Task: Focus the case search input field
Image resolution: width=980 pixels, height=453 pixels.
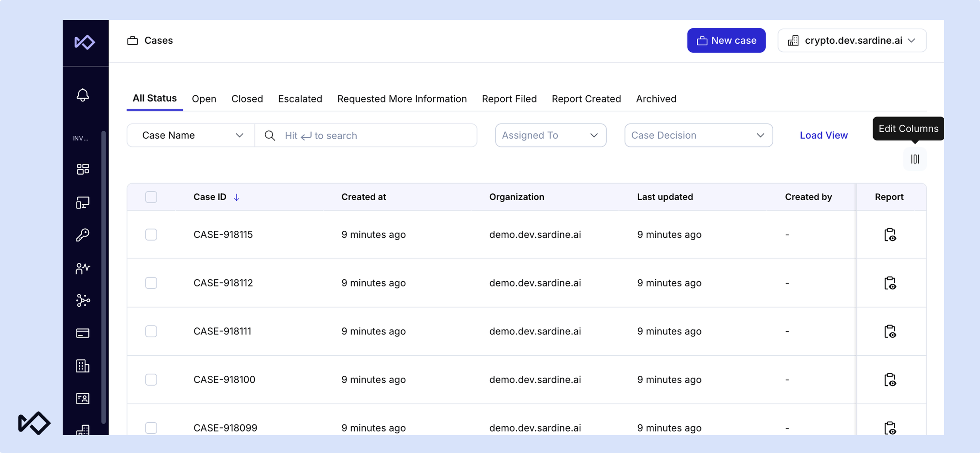Action: coord(366,135)
